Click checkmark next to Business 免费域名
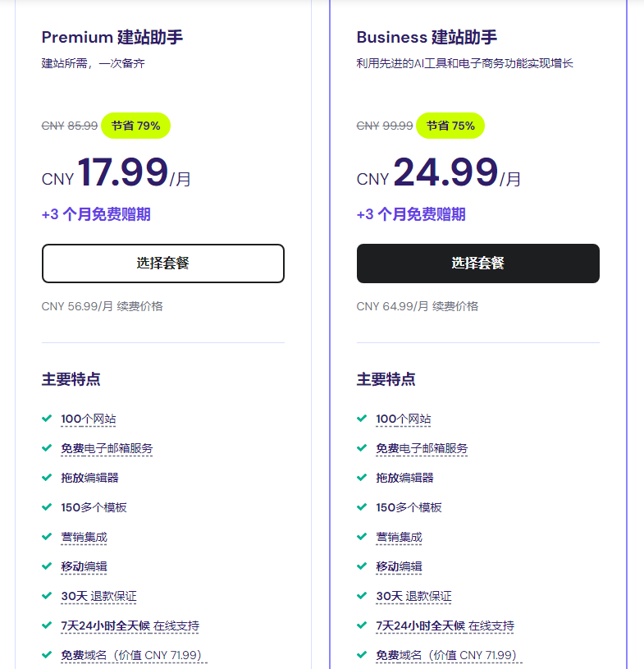644x669 pixels. (x=362, y=655)
